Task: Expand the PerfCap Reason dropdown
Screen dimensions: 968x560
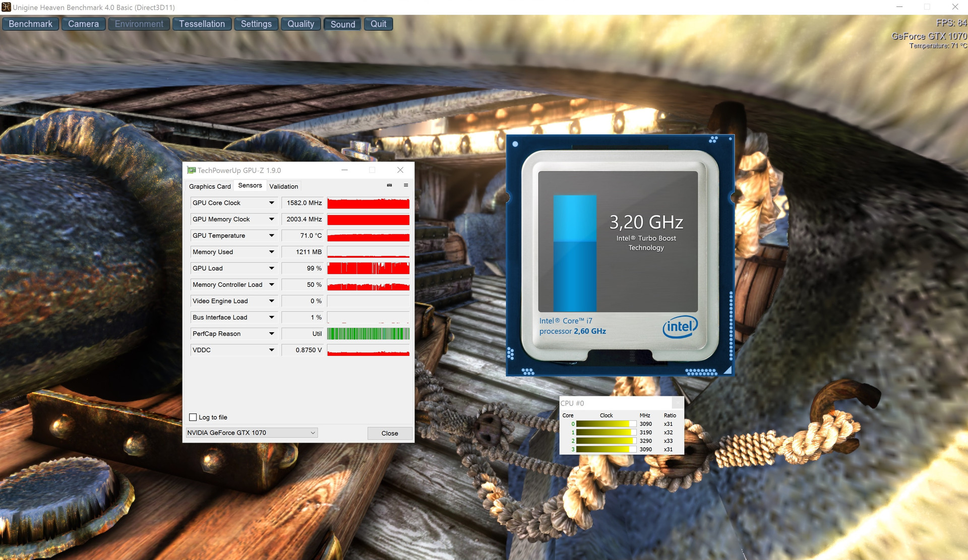Action: click(272, 334)
